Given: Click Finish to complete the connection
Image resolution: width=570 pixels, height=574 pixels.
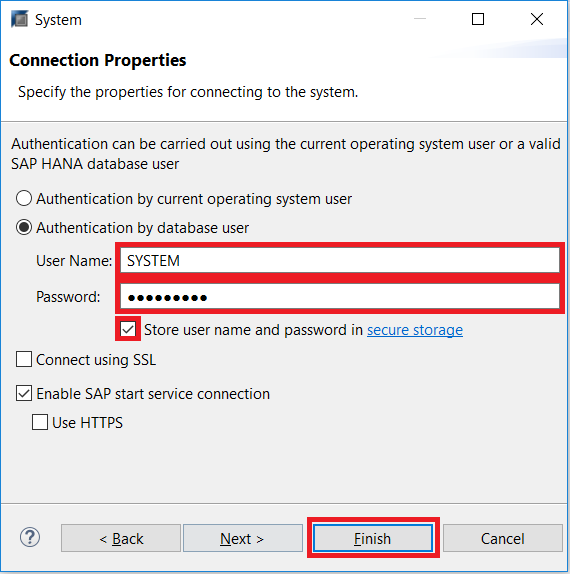Looking at the screenshot, I should click(x=373, y=538).
